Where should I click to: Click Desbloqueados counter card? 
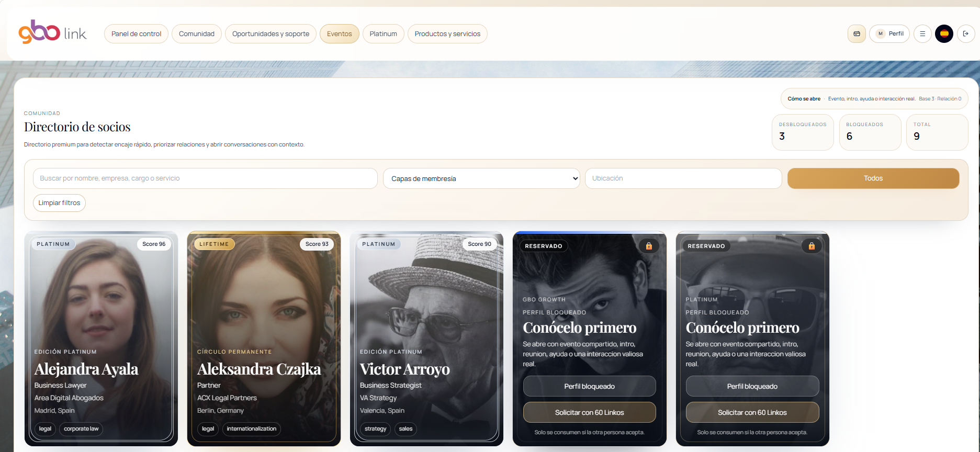803,132
